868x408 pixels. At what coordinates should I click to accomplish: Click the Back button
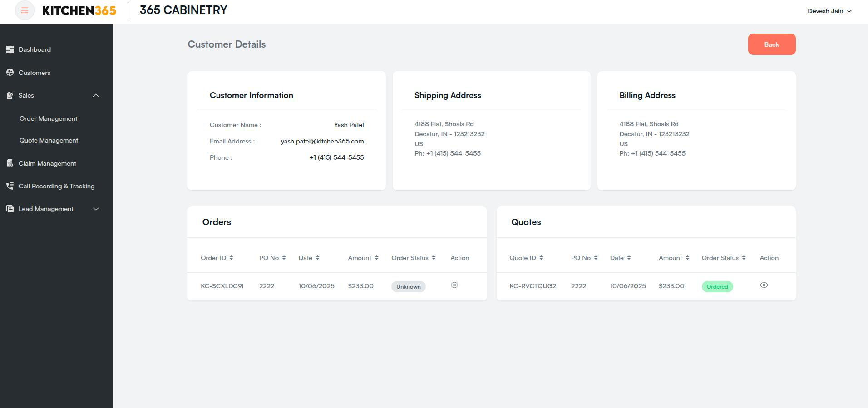tap(772, 44)
